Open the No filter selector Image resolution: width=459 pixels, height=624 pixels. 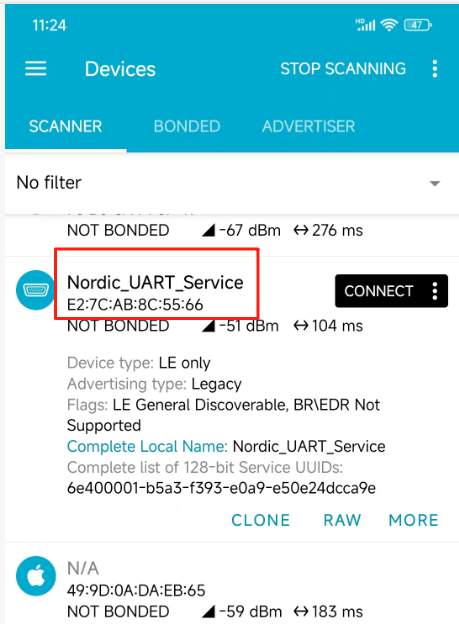click(229, 183)
